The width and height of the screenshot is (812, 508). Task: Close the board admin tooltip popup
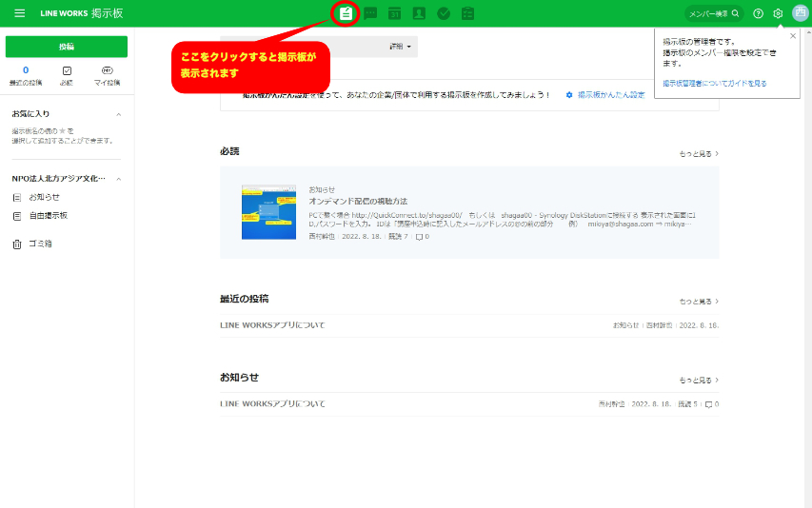click(793, 36)
